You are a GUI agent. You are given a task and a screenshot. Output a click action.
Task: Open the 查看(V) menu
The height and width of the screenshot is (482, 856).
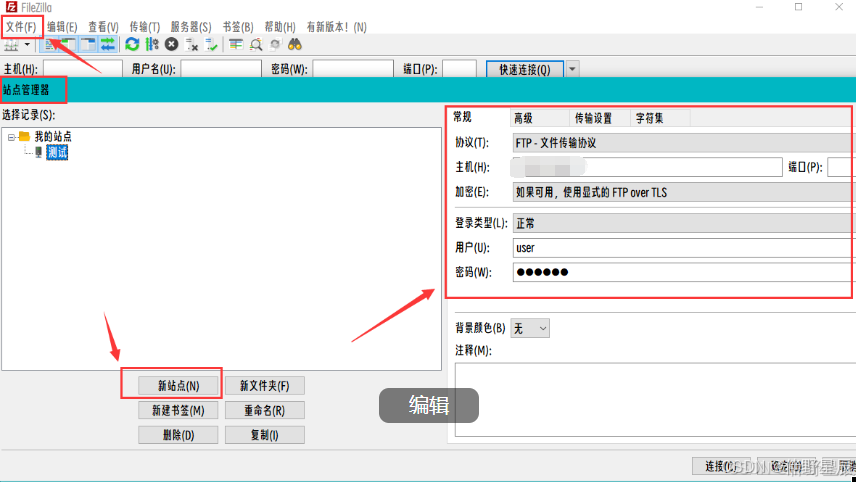pos(103,27)
